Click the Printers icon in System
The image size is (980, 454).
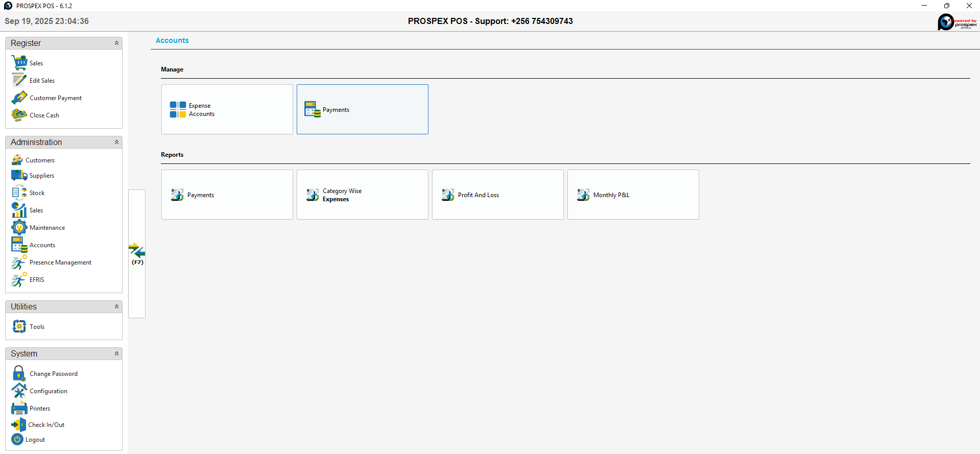coord(19,408)
